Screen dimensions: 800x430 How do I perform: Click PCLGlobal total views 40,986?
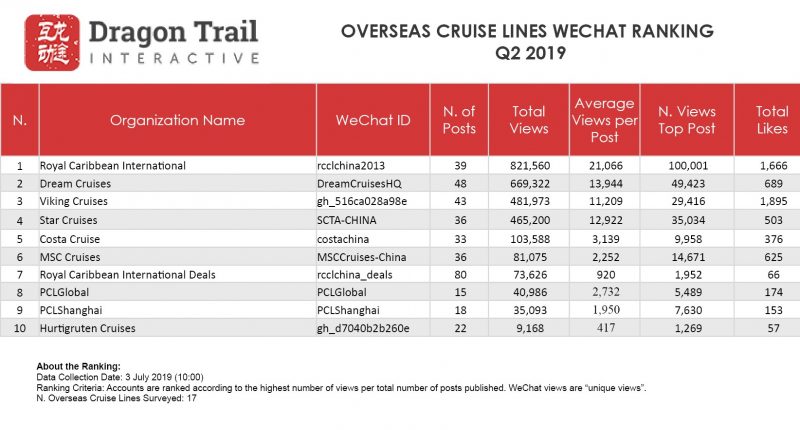click(530, 292)
